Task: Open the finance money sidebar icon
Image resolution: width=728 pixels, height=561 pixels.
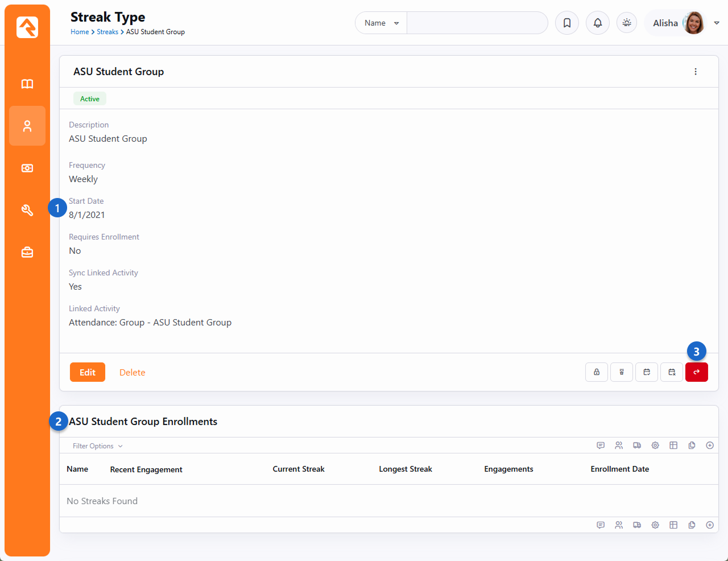Action: 27,168
